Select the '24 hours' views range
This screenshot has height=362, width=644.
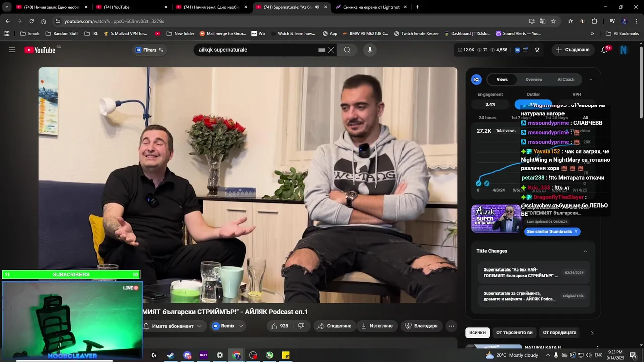tap(488, 118)
